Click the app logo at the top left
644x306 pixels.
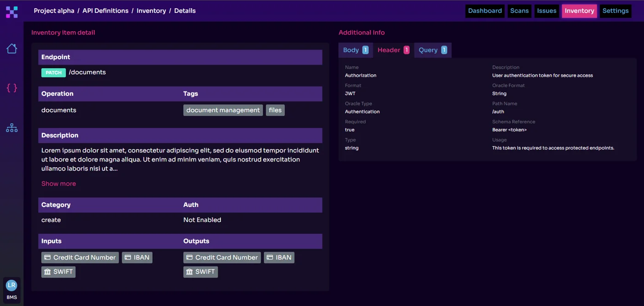pos(11,12)
